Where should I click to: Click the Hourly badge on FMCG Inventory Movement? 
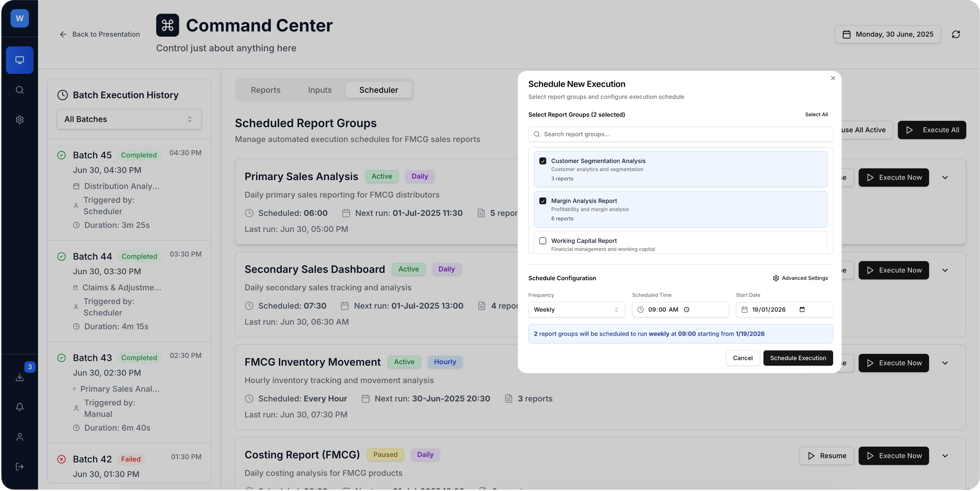[x=445, y=362]
